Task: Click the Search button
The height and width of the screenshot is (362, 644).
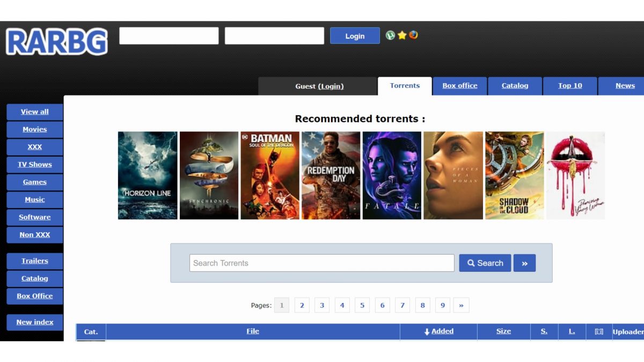Action: coord(485,263)
